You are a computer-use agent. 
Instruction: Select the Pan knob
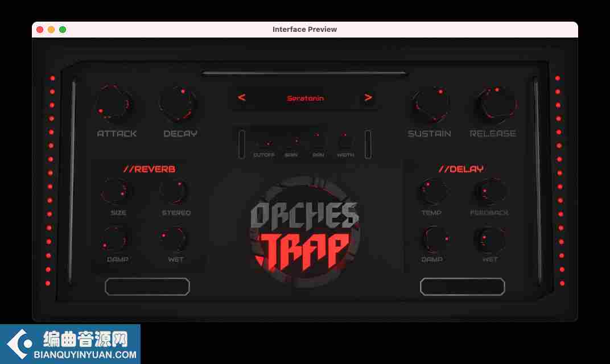[318, 140]
